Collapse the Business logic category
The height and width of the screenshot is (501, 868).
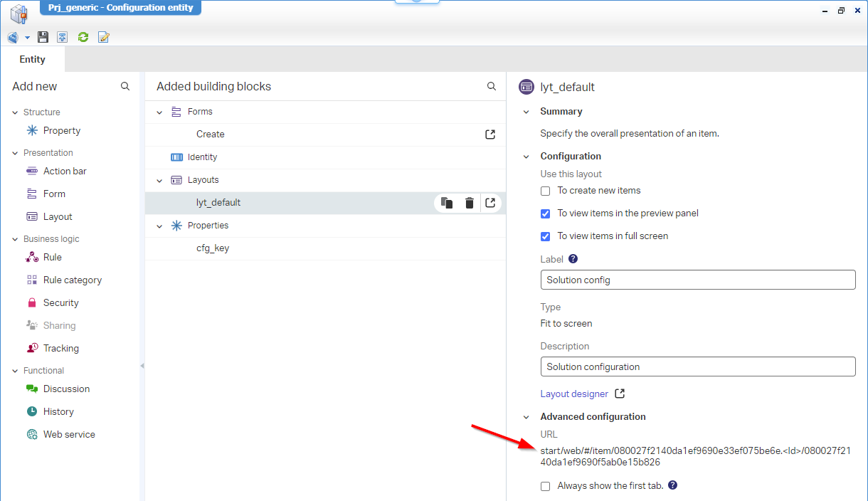[15, 239]
